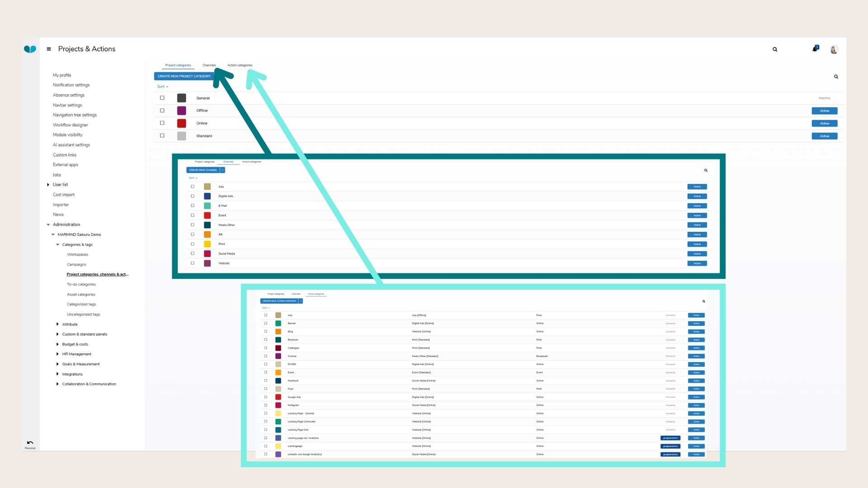Check the General category checkbox
Image resolution: width=868 pixels, height=488 pixels.
(x=162, y=98)
